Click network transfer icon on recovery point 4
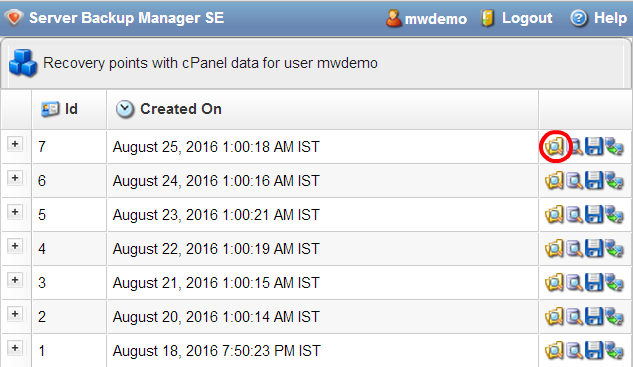 pos(614,249)
